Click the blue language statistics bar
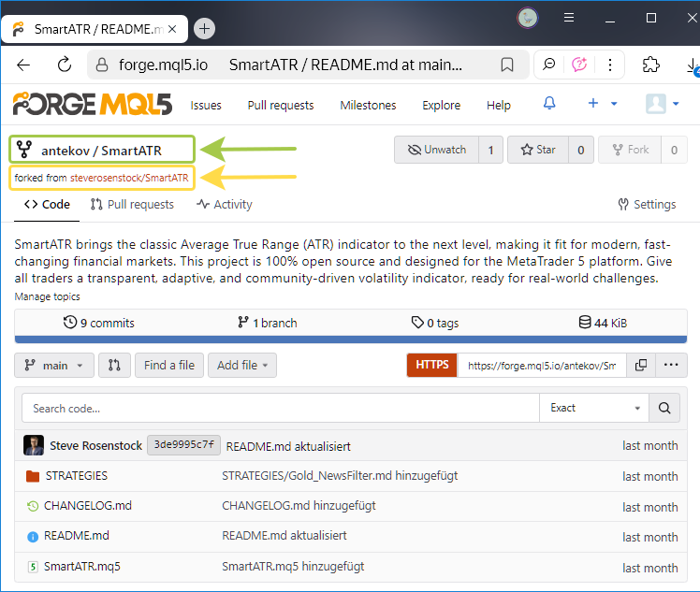700x592 pixels. [351, 339]
